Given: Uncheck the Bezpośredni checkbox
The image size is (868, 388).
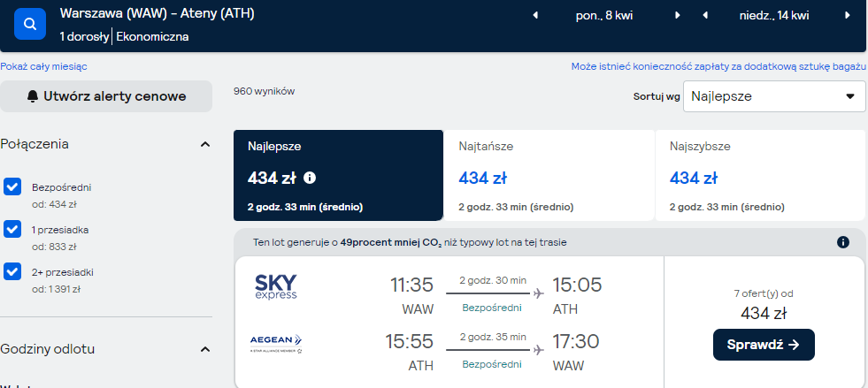Looking at the screenshot, I should tap(12, 186).
